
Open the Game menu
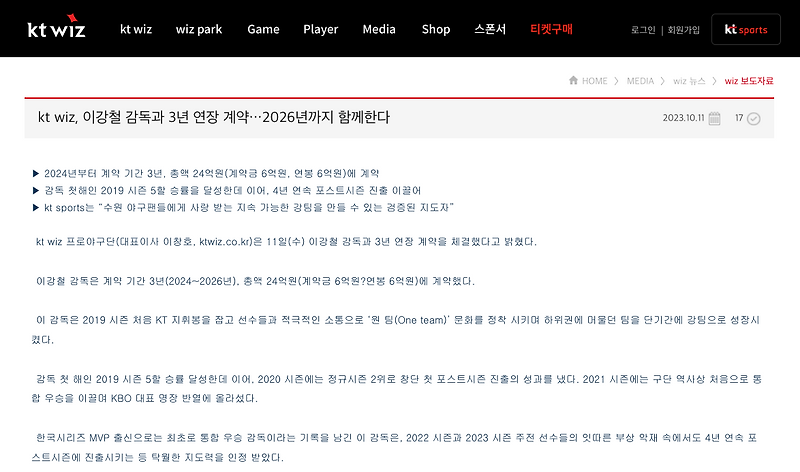click(263, 29)
